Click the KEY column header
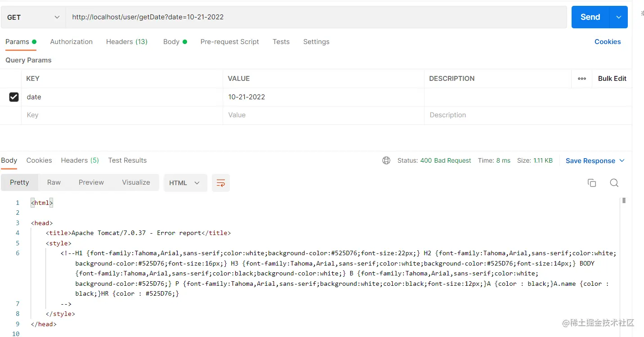The height and width of the screenshot is (337, 644). coord(33,79)
